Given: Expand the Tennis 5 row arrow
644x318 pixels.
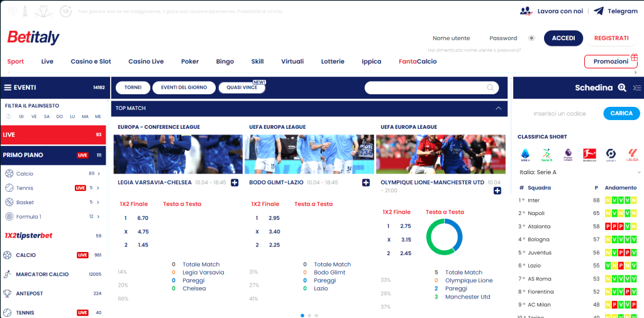Looking at the screenshot, I should pos(99,188).
